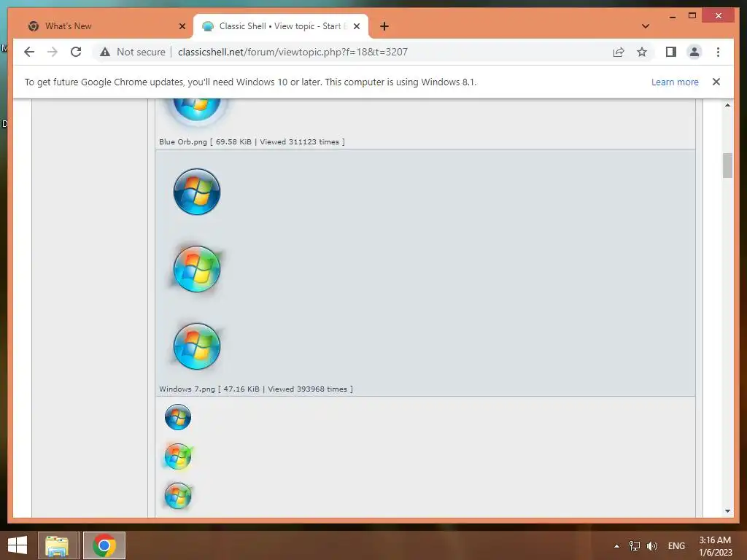747x560 pixels.
Task: Click the last small orb at the page bottom
Action: tap(178, 495)
